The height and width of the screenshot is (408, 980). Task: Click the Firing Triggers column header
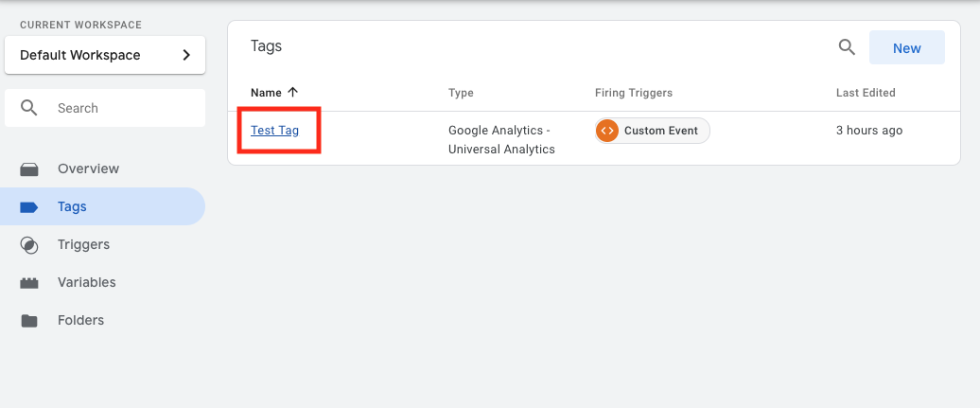coord(634,93)
